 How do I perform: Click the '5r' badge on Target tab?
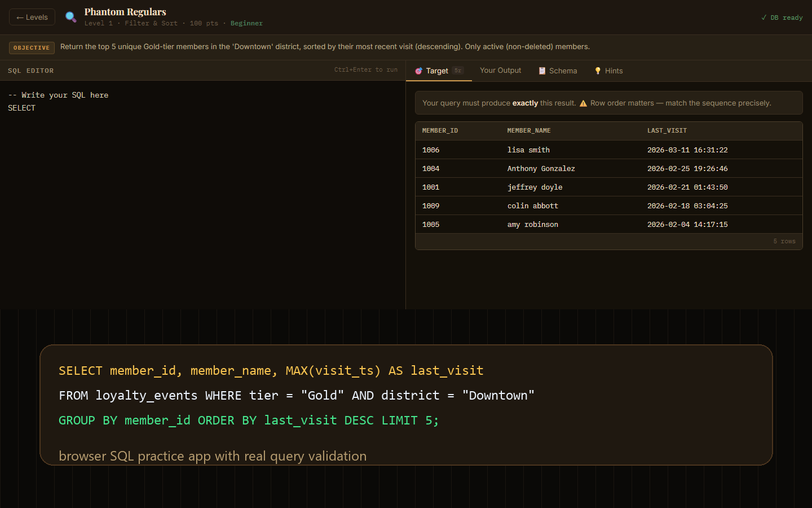pos(458,71)
